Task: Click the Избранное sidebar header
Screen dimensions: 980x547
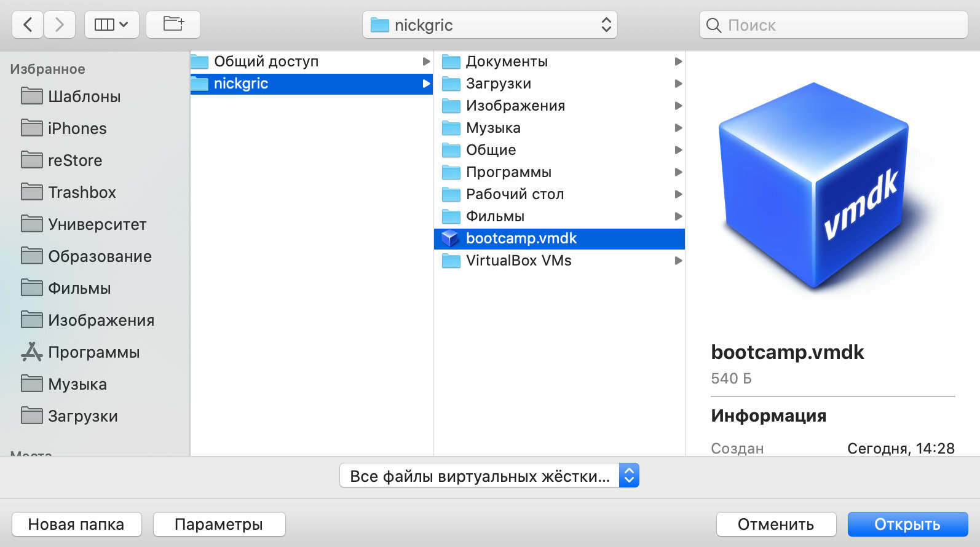Action: [x=47, y=69]
